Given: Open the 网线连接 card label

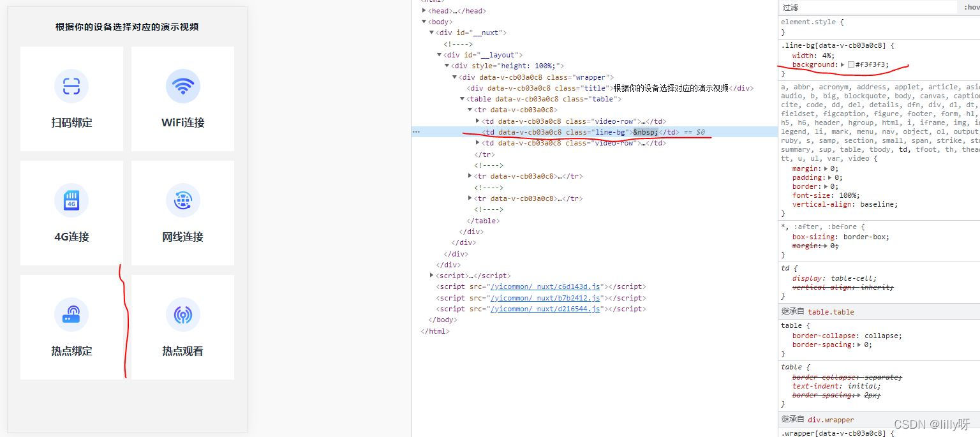Looking at the screenshot, I should 183,237.
